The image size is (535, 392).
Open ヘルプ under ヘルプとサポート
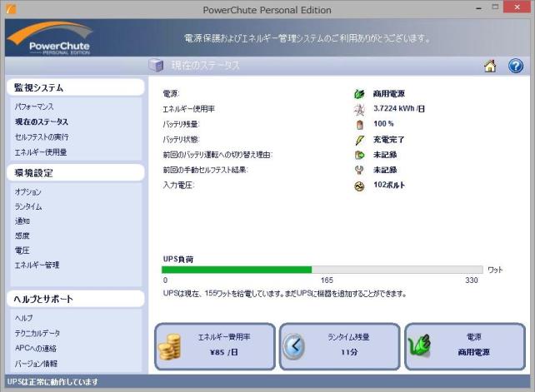point(23,318)
